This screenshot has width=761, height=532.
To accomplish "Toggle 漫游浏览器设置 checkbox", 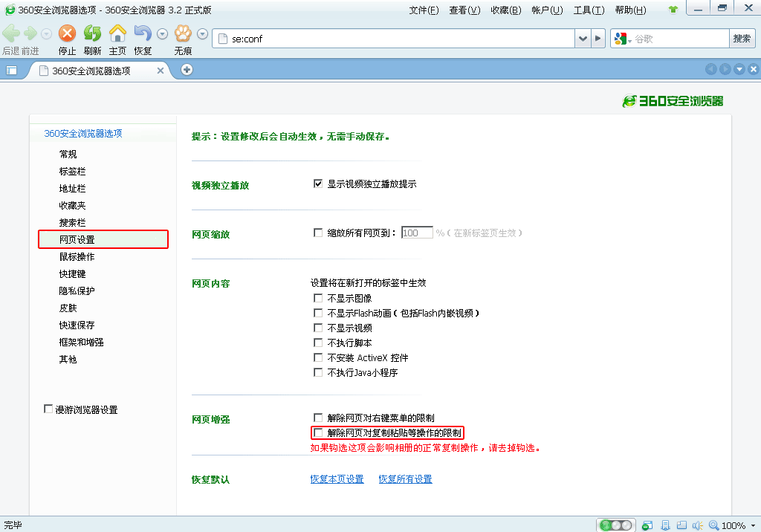I will (x=48, y=409).
